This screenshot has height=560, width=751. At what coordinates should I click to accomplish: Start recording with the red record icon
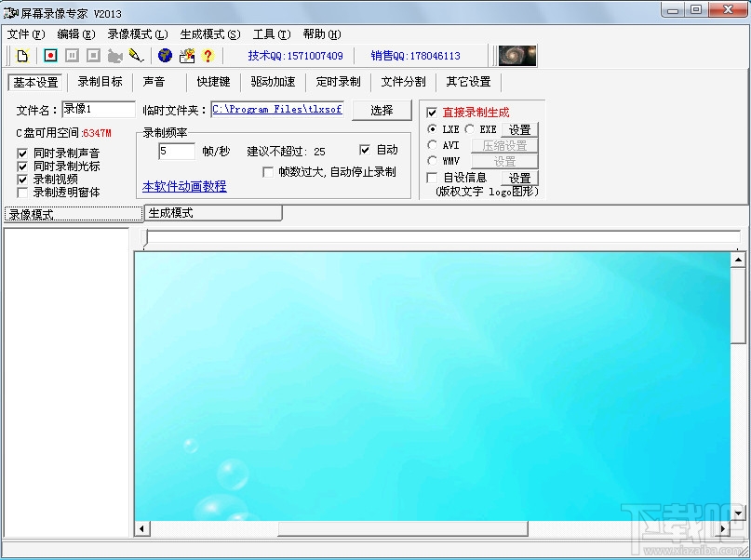click(x=50, y=56)
